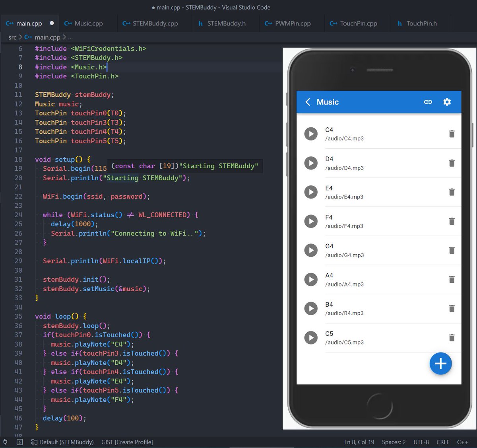Go to line via Ln 8, Col 19
Image resolution: width=477 pixels, height=448 pixels.
(359, 442)
